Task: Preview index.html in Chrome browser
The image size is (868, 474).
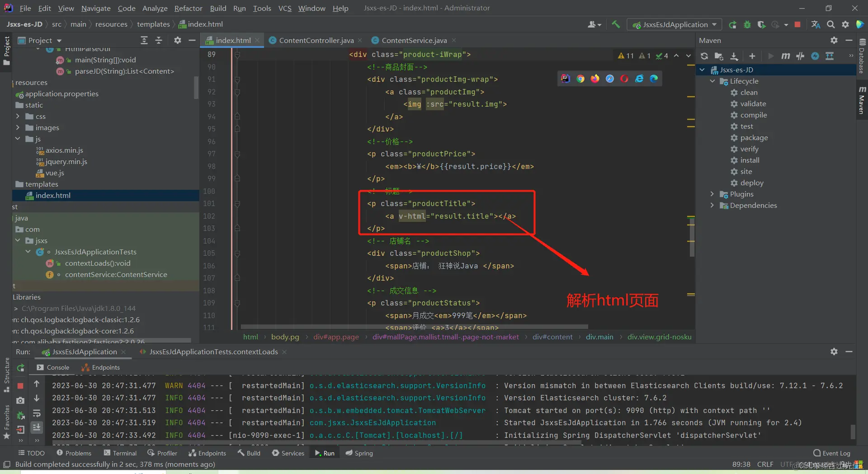Action: [x=580, y=79]
